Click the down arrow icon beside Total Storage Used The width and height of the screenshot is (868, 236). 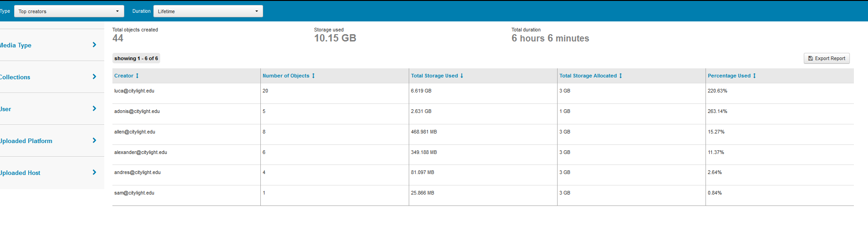pyautogui.click(x=462, y=76)
